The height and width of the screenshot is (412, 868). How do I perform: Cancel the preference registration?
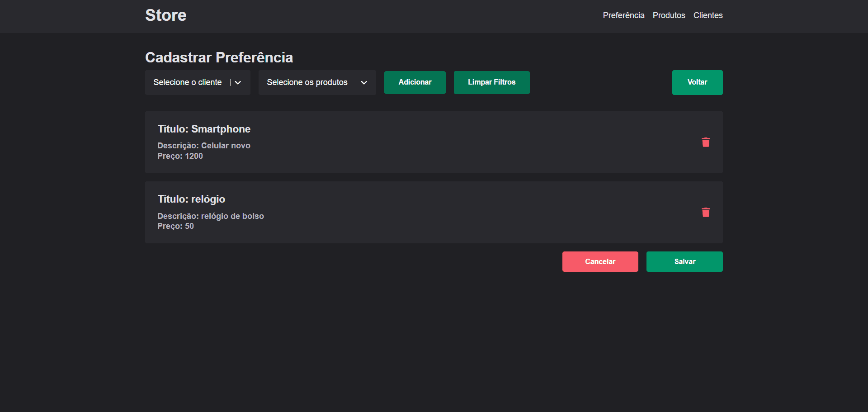click(x=600, y=261)
